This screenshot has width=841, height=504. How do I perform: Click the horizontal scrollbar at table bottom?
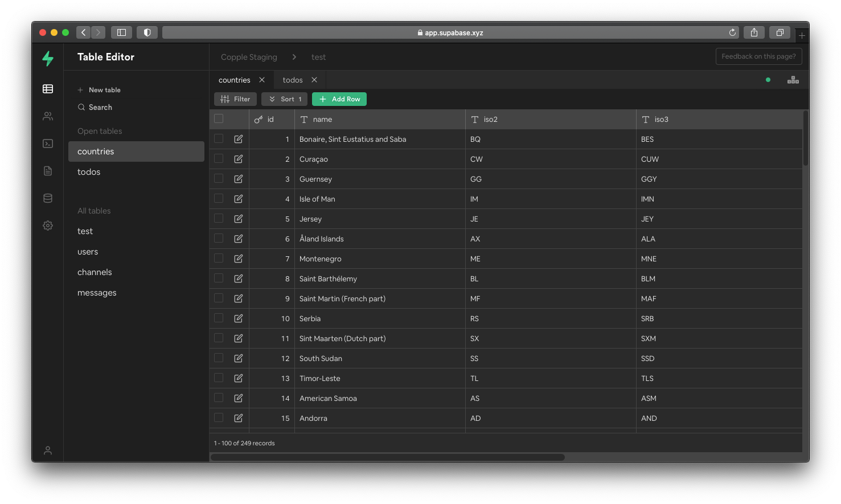coord(388,457)
